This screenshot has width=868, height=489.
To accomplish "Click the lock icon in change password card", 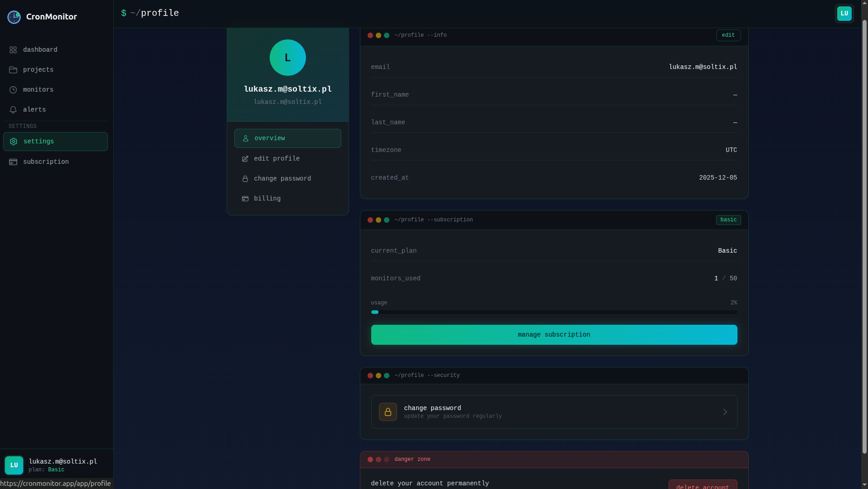I will (x=388, y=411).
